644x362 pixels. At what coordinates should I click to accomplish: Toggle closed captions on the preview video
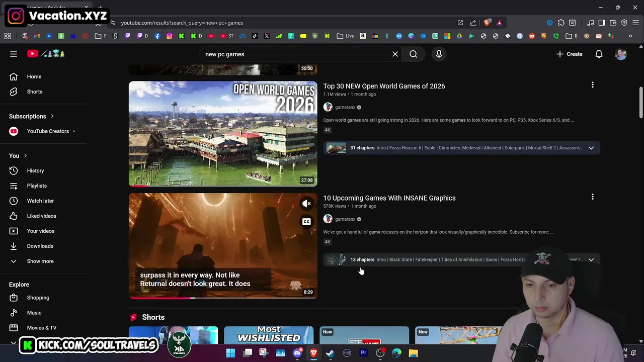pos(306,222)
